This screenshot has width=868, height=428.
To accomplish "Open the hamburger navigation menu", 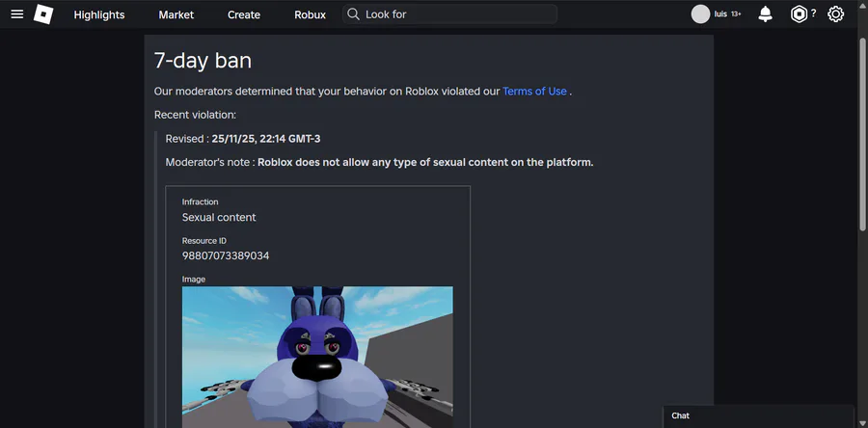I will [x=17, y=14].
